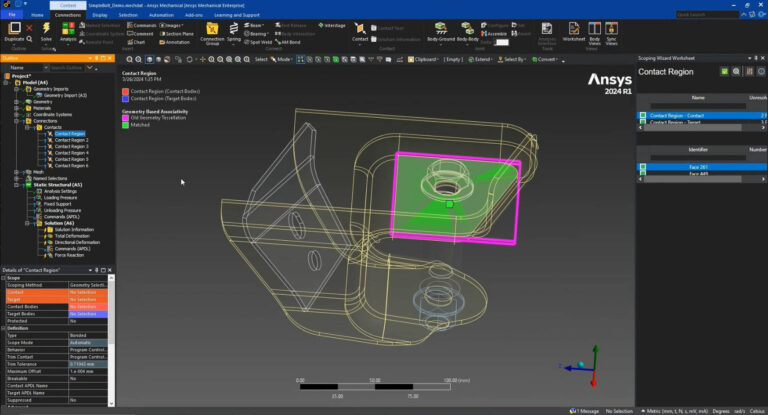
Task: Open the Learning and Support tab
Action: (237, 15)
